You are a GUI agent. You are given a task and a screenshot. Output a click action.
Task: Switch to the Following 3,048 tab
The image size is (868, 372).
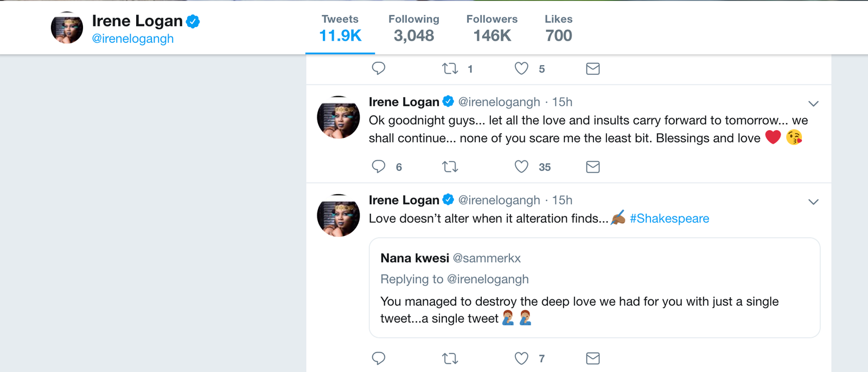pos(414,28)
